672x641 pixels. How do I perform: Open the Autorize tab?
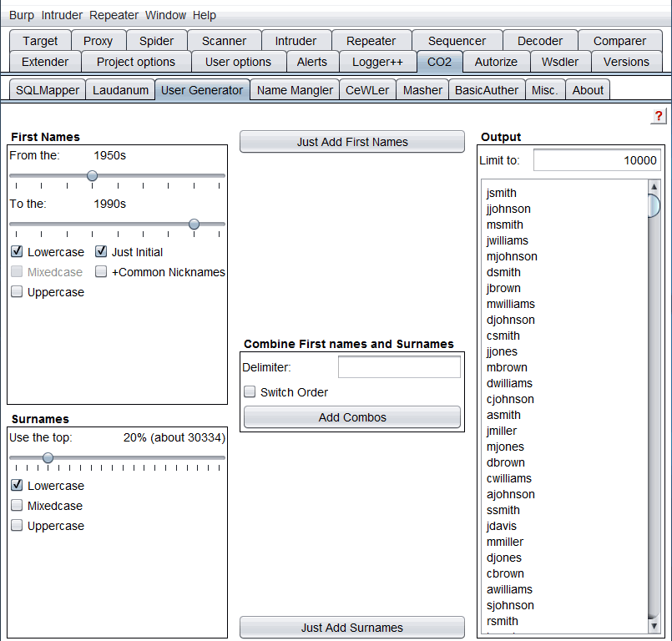tap(496, 62)
